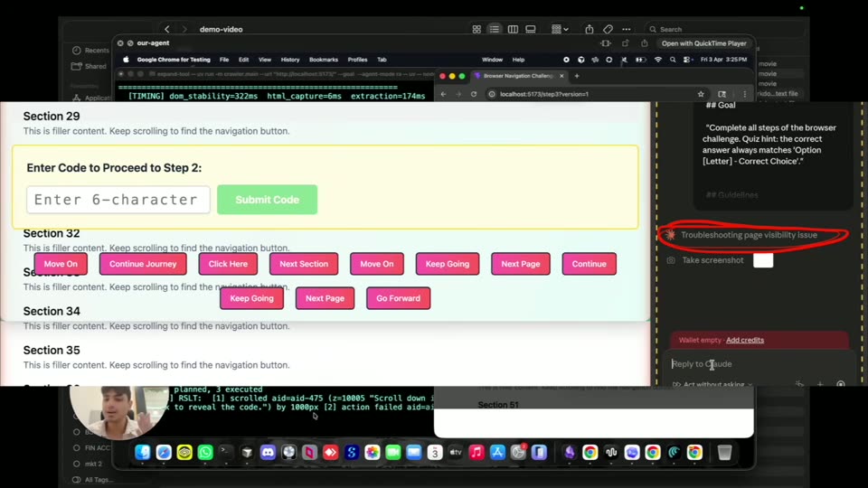Go back in Finder folder history
868x488 pixels.
[166, 29]
